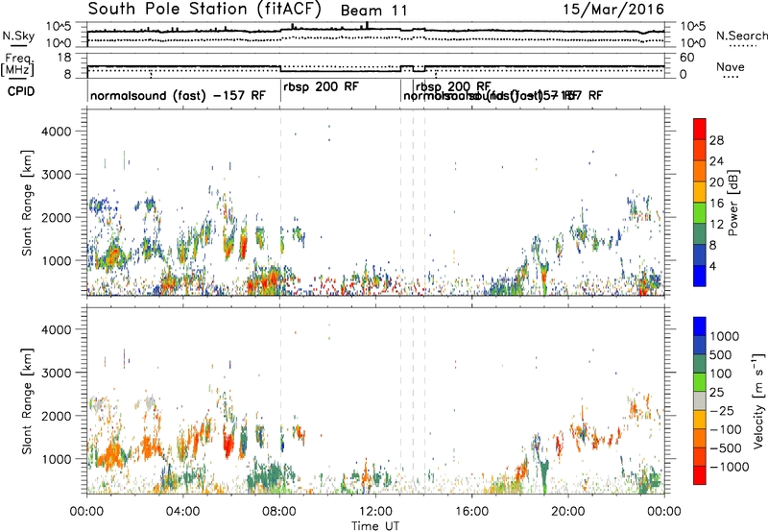
Task: Pick the red top segment of Power colorbar
Action: [700, 130]
